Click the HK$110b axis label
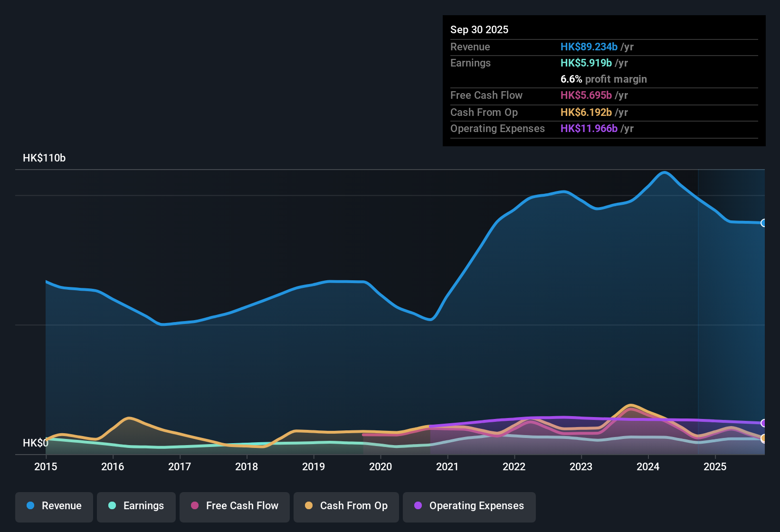780x532 pixels. click(x=44, y=158)
